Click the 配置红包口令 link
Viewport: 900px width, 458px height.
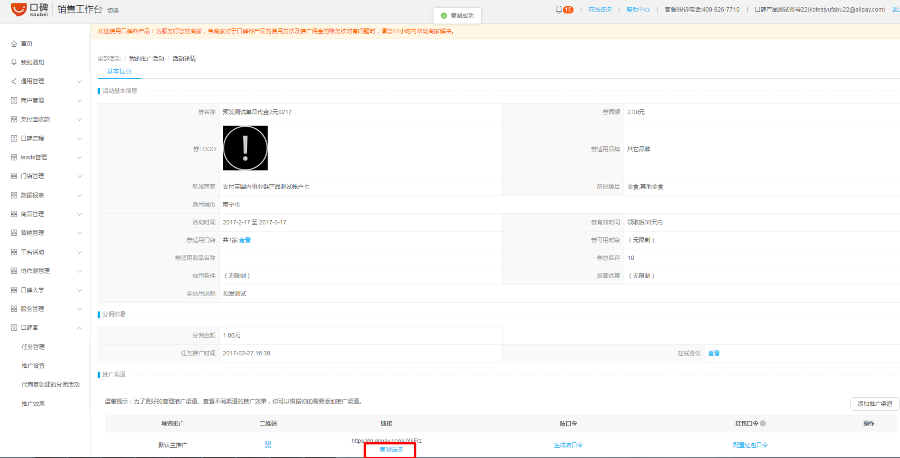point(750,445)
